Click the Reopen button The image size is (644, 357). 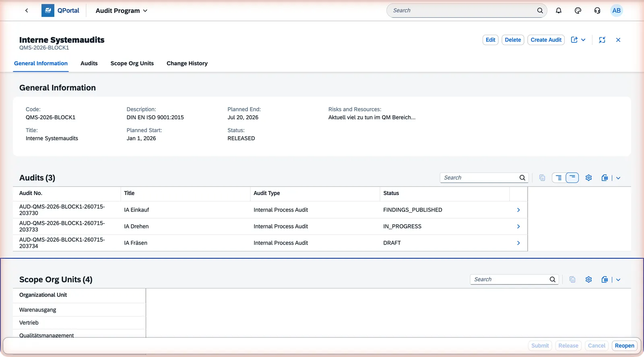pos(624,346)
